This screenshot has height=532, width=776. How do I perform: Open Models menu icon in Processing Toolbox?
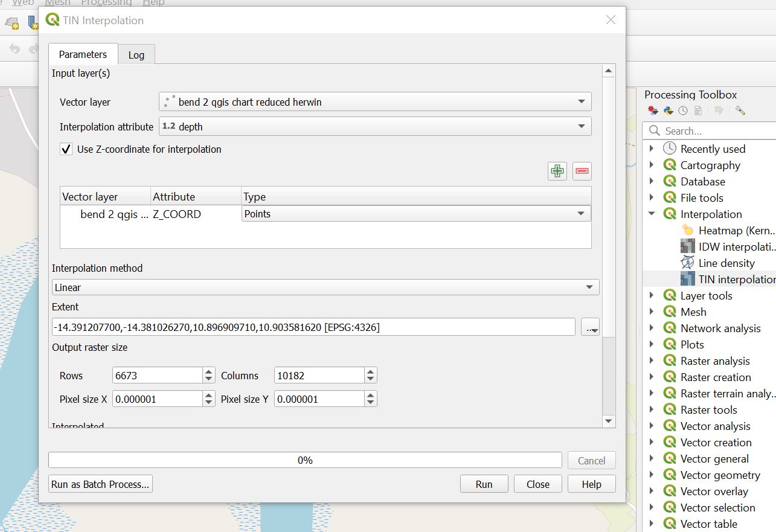[x=653, y=111]
